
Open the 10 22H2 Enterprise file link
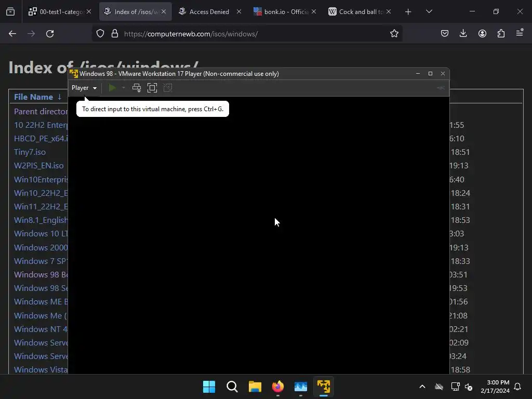pyautogui.click(x=41, y=125)
